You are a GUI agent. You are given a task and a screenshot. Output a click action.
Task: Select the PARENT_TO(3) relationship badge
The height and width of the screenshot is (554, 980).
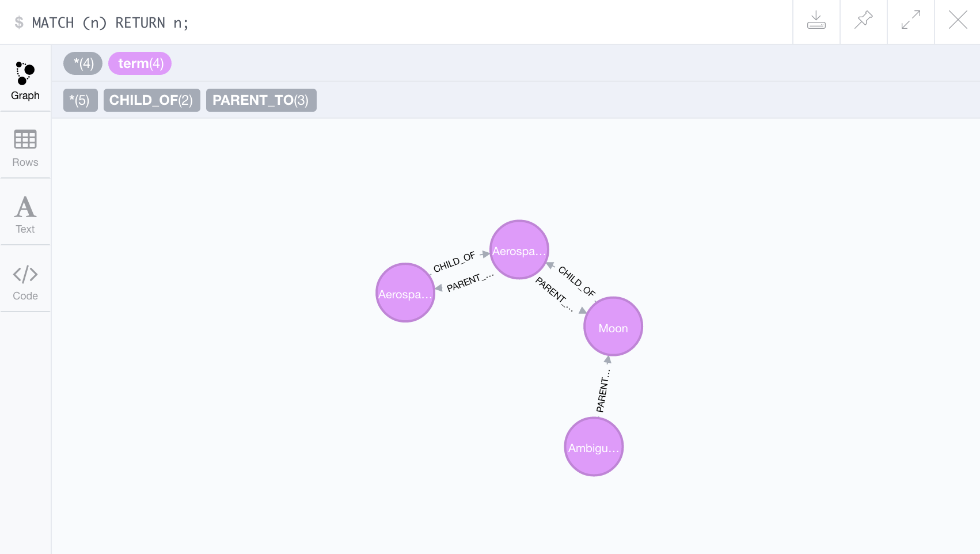261,100
